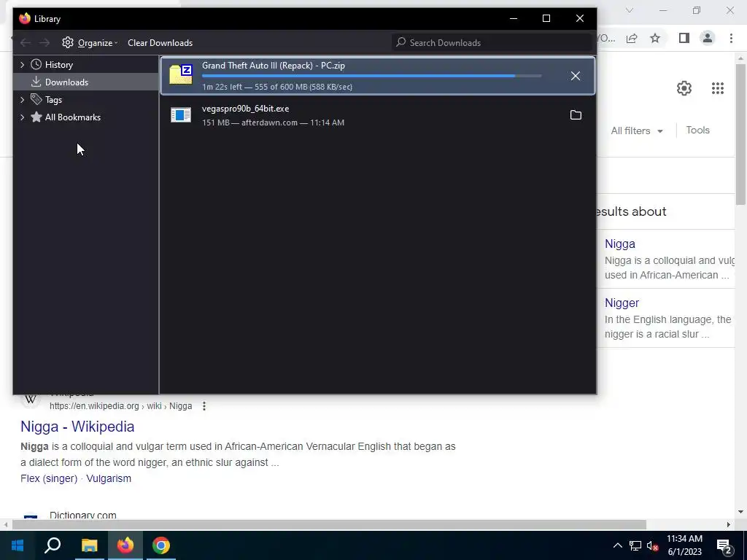Click Clear Downloads in Library toolbar
The height and width of the screenshot is (560, 747).
160,43
